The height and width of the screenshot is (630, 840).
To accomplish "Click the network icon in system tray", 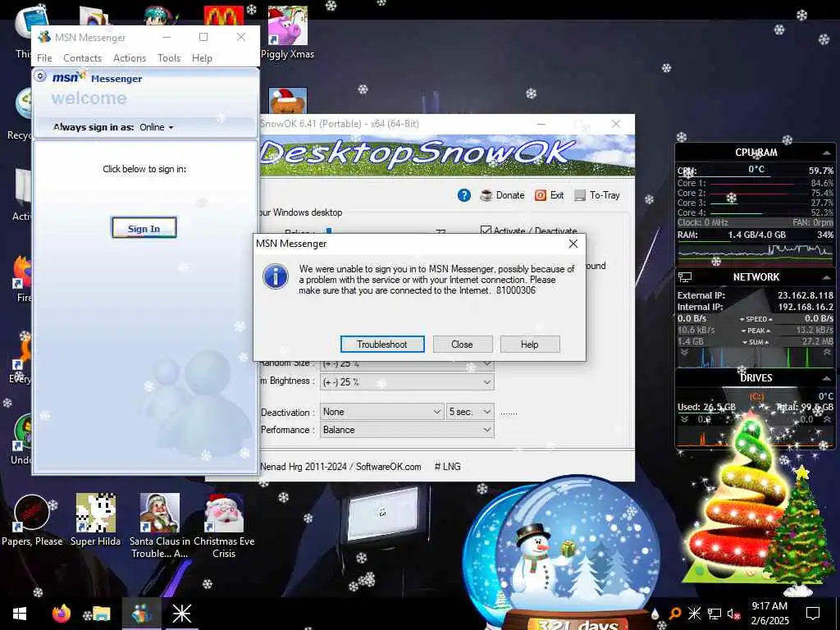I will [x=714, y=614].
